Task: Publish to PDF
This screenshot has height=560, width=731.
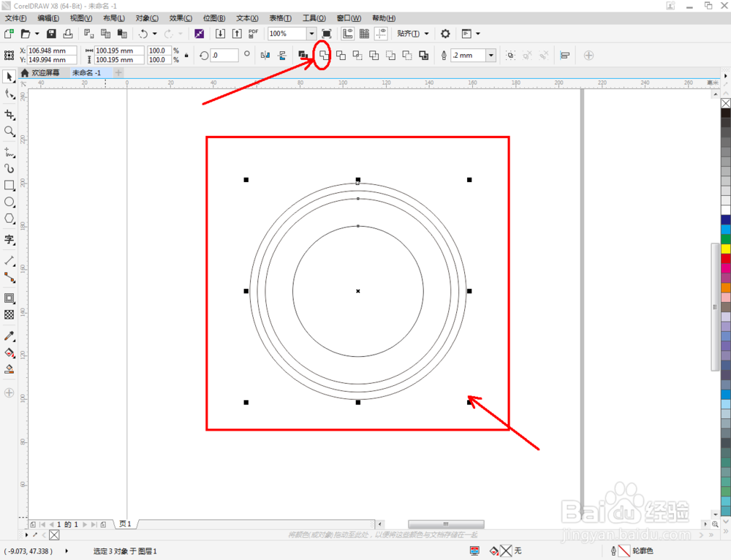Action: click(x=253, y=34)
